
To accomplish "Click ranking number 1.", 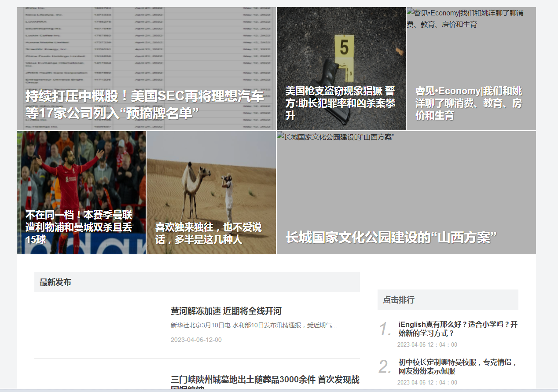I will pyautogui.click(x=385, y=329).
